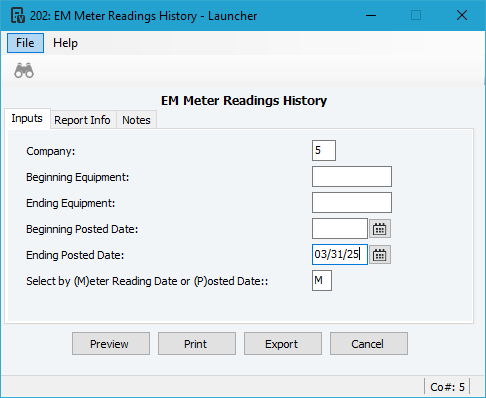This screenshot has width=486, height=398.
Task: Switch to the Notes tab
Action: pyautogui.click(x=136, y=120)
